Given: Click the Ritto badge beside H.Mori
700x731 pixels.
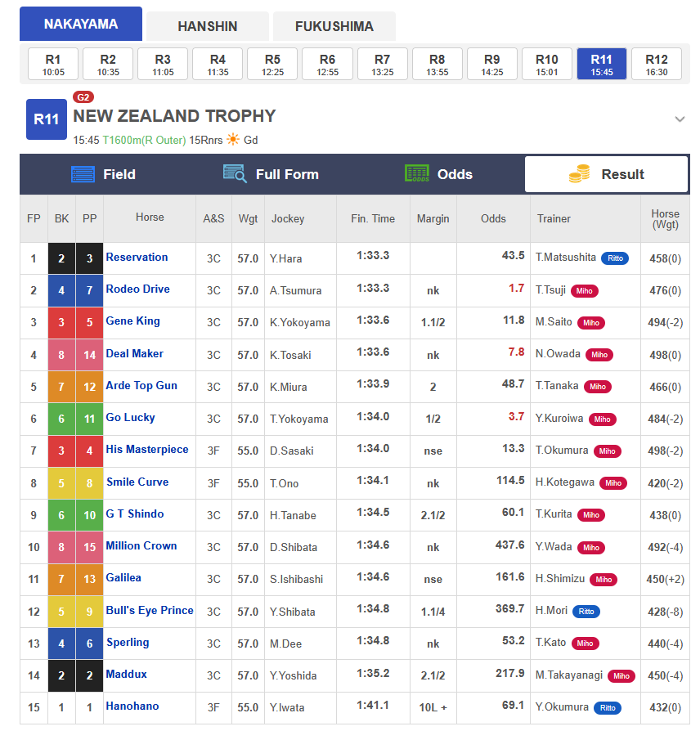Looking at the screenshot, I should coord(586,612).
